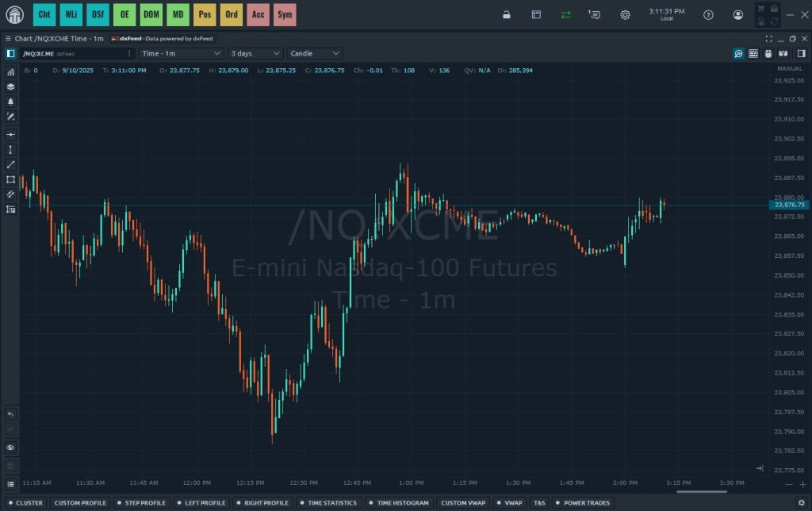This screenshot has height=511, width=812.
Task: Toggle the workspace lock icon
Action: pyautogui.click(x=507, y=14)
